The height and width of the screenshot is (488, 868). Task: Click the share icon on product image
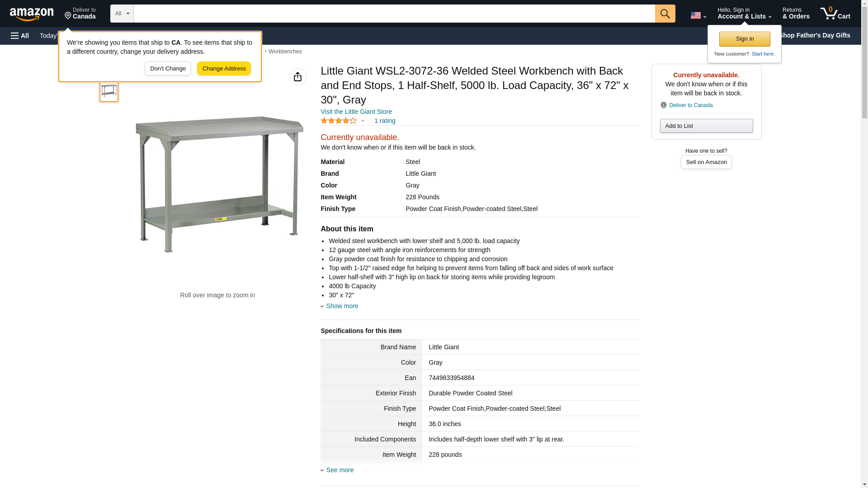297,77
